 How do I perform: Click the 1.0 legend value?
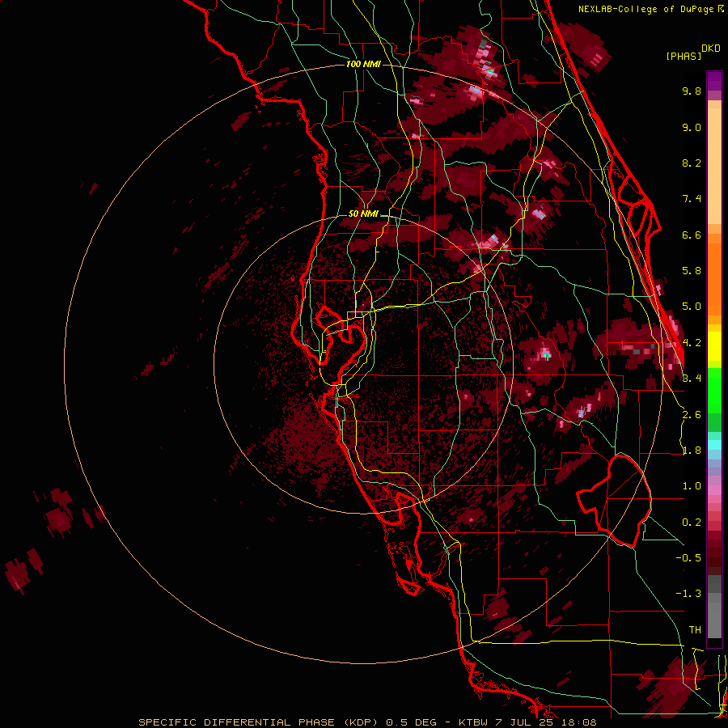coord(692,486)
